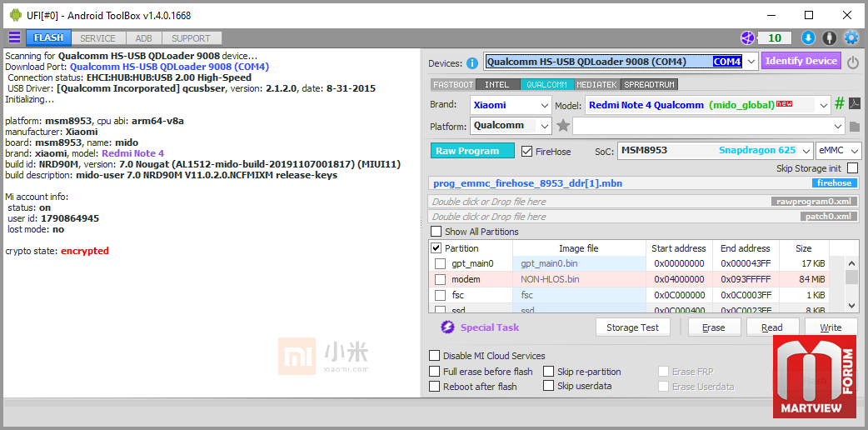Click the Size column header

[804, 248]
